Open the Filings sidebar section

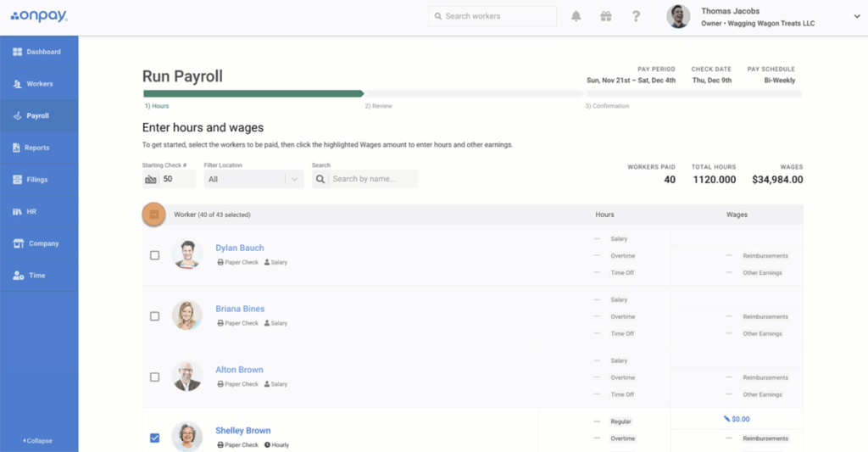tap(36, 180)
